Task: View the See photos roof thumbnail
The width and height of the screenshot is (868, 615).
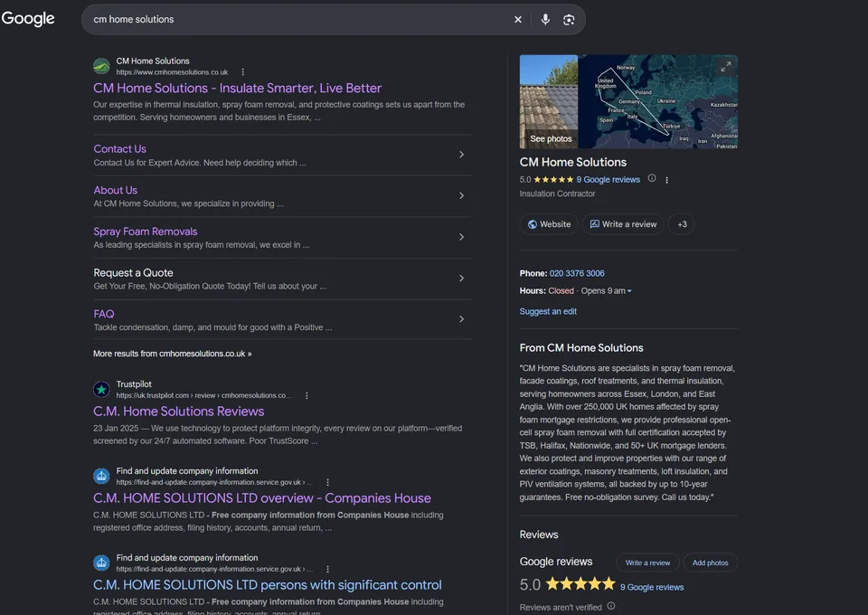Action: tap(548, 102)
